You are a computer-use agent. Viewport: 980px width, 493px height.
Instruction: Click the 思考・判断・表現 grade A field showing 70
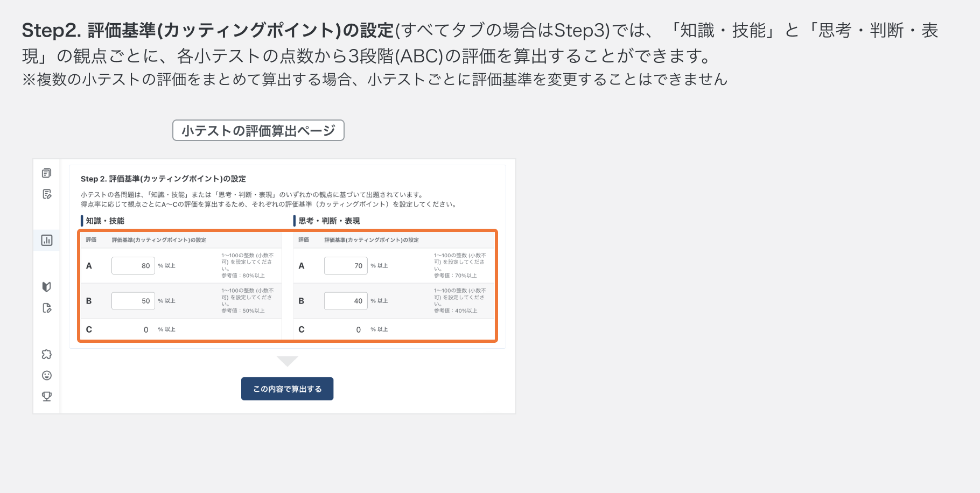click(x=346, y=265)
